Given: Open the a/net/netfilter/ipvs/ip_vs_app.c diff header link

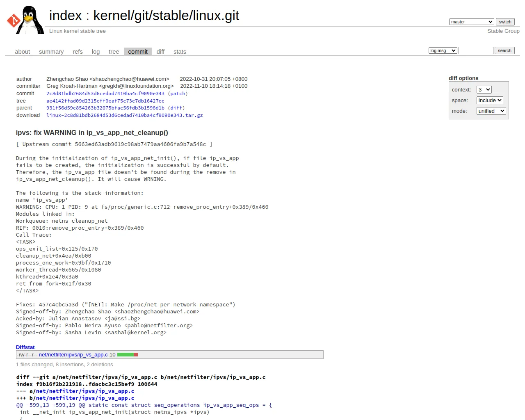Looking at the screenshot, I should (85, 391).
